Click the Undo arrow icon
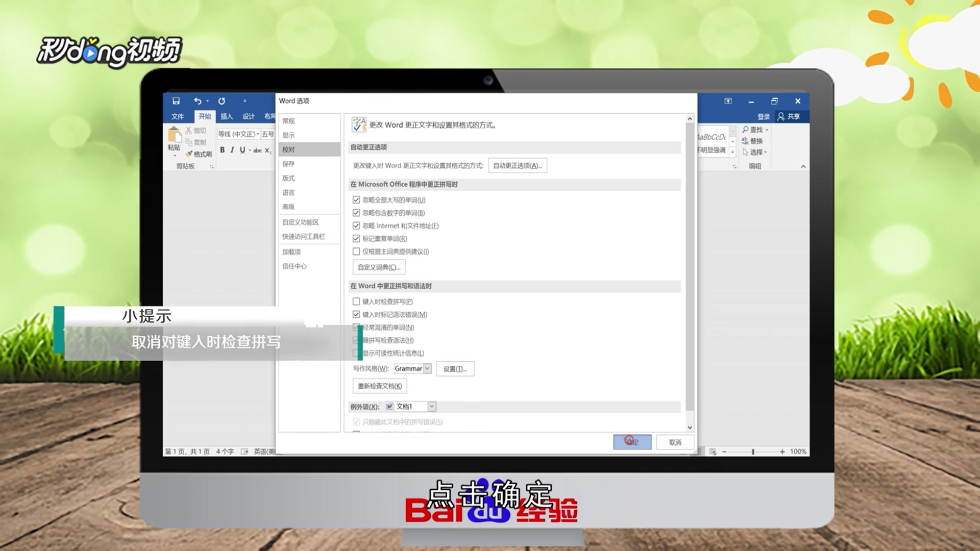 (x=198, y=101)
